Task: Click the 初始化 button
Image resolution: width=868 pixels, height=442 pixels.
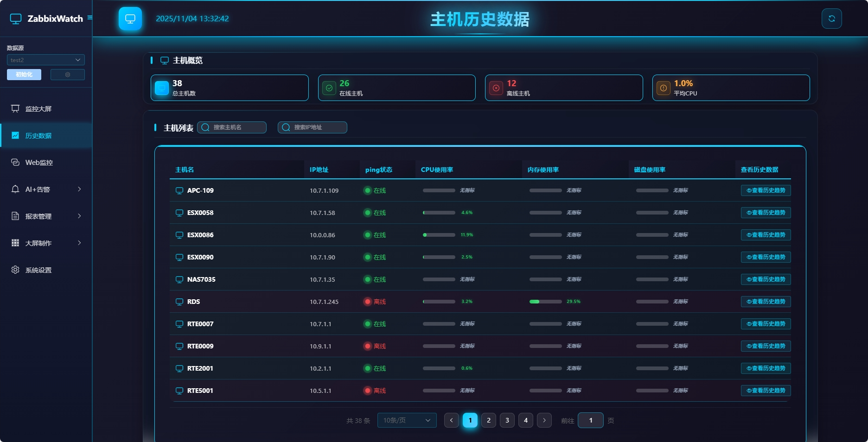Action: coord(24,75)
